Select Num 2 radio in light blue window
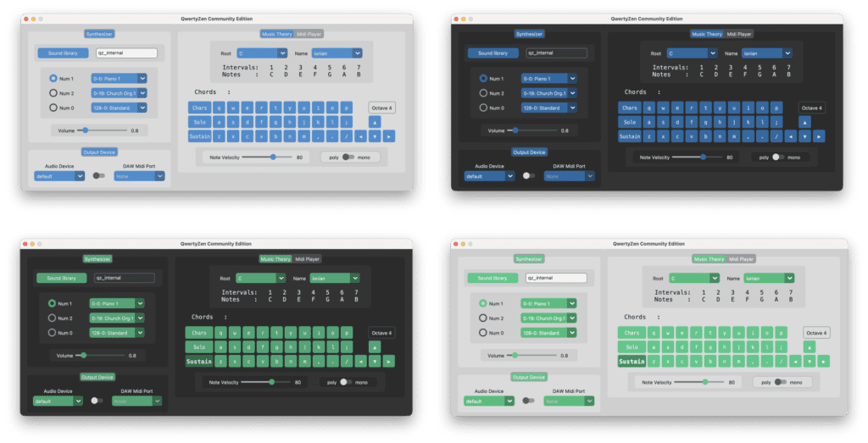 pyautogui.click(x=53, y=93)
